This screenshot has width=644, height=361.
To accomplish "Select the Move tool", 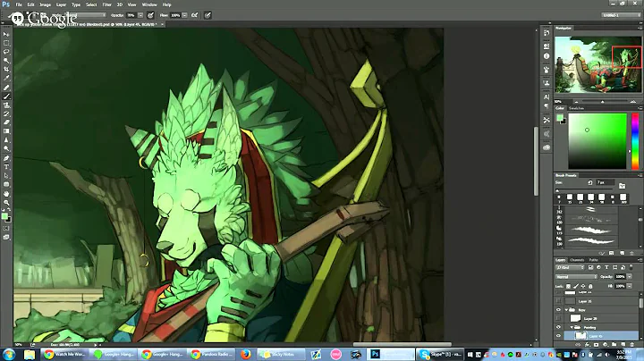I will coord(6,34).
